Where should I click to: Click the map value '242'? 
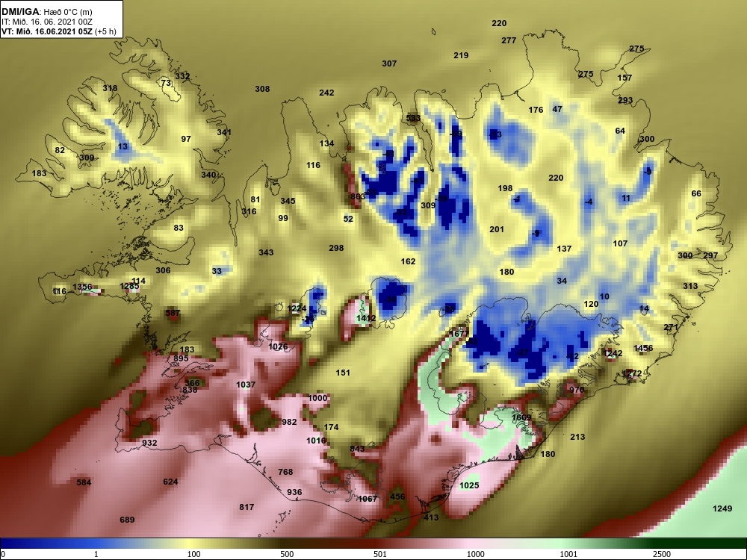(327, 93)
